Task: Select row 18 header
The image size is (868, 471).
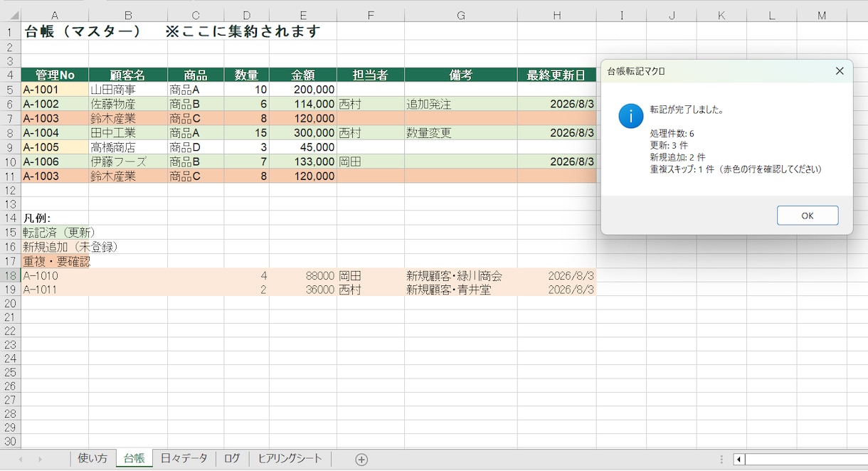Action: click(10, 275)
